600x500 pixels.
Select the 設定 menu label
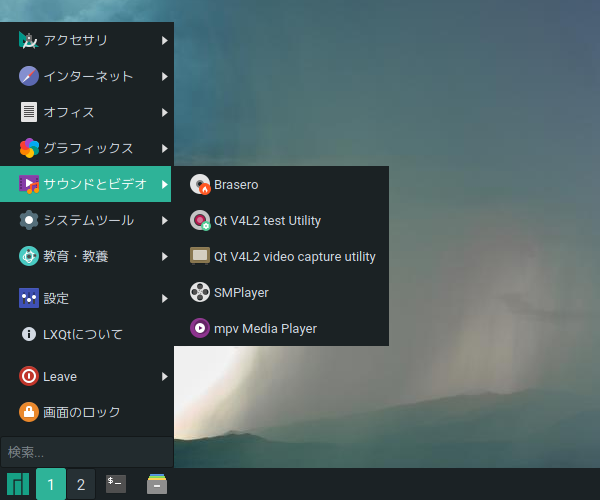pyautogui.click(x=56, y=298)
